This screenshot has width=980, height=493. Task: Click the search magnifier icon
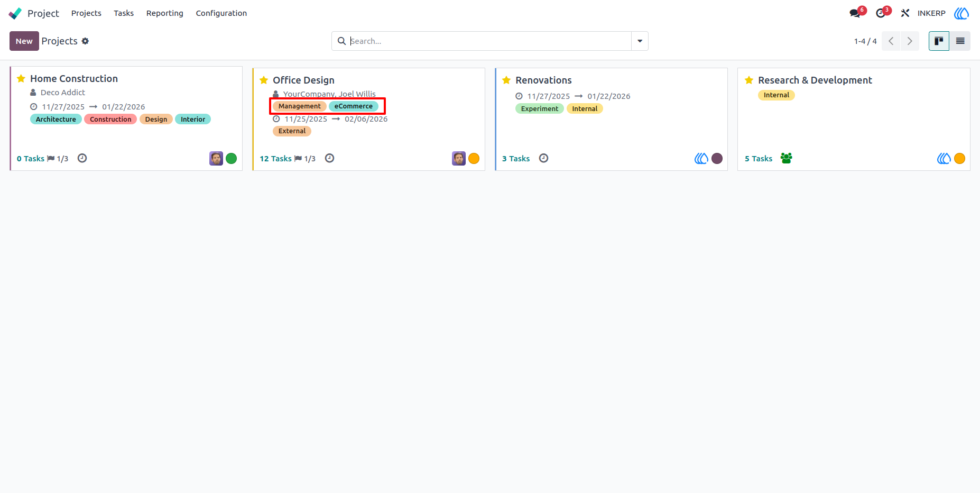click(342, 41)
